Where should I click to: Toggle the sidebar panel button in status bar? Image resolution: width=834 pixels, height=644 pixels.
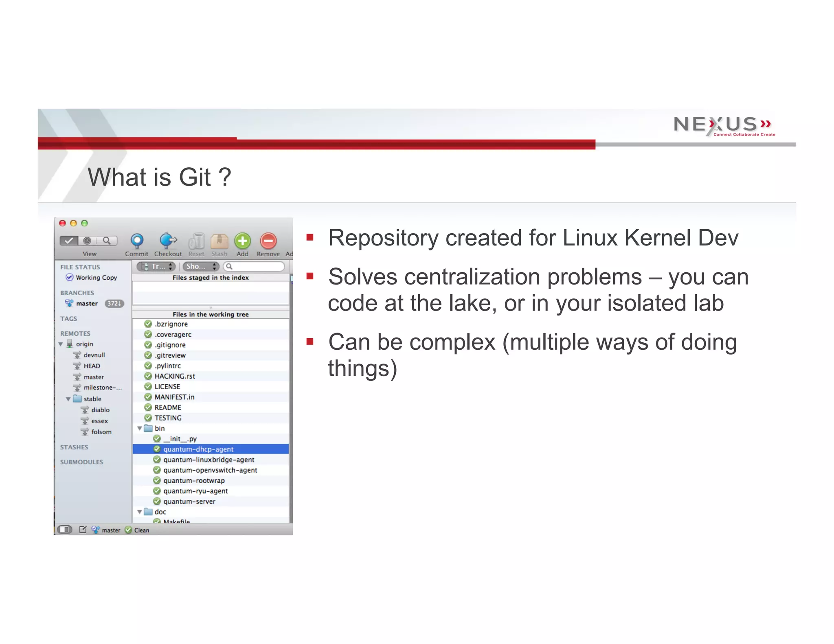[64, 530]
